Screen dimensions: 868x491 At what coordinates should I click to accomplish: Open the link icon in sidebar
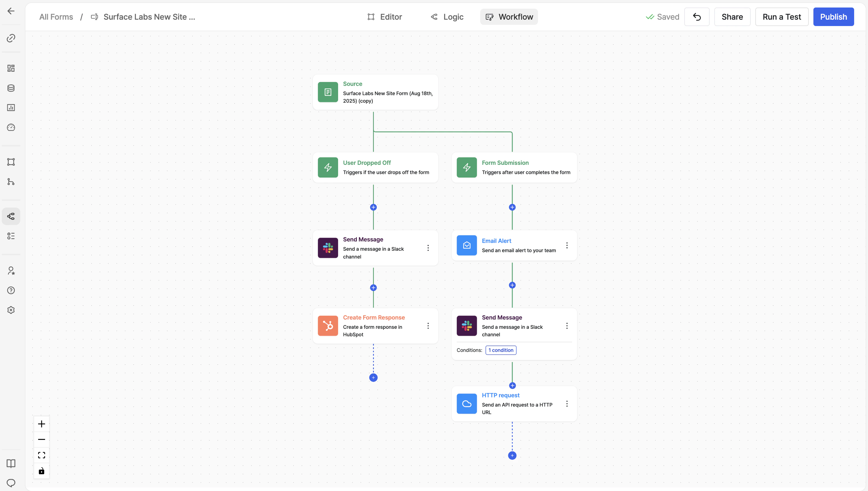tap(11, 38)
